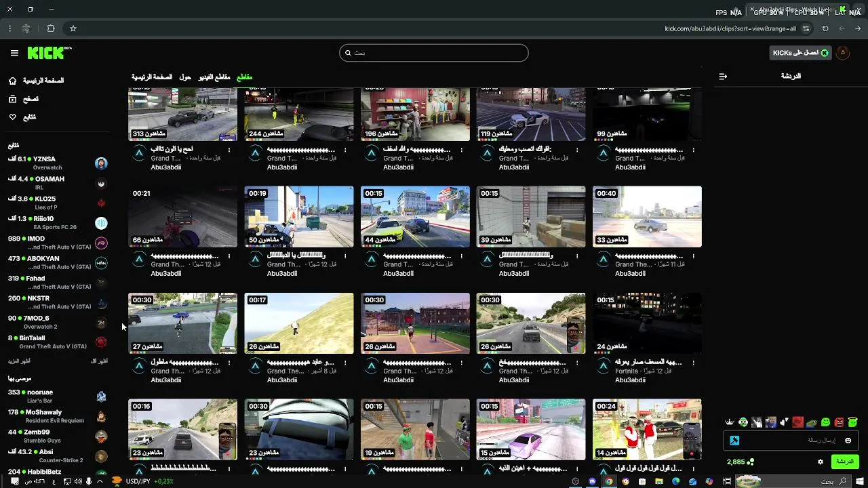This screenshot has width=868, height=488.
Task: Switch to حول (About) tab
Action: [185, 77]
